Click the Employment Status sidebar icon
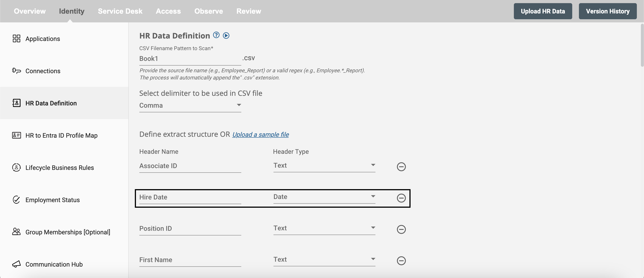This screenshot has height=278, width=644. click(x=16, y=199)
